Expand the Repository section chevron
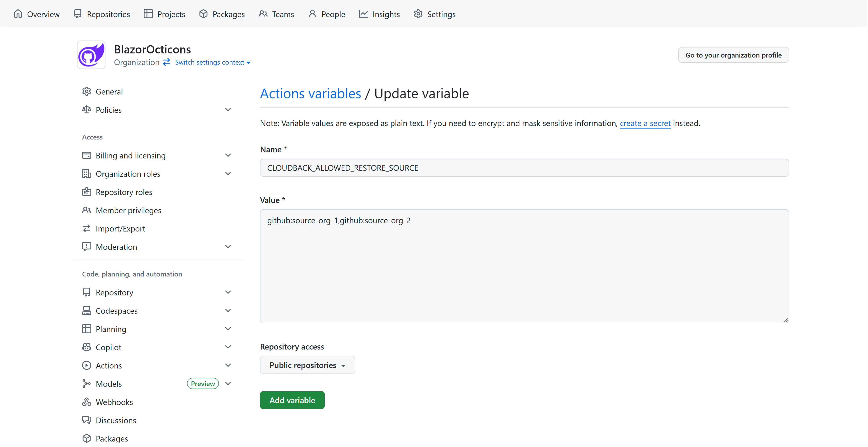This screenshot has width=868, height=447. (228, 292)
